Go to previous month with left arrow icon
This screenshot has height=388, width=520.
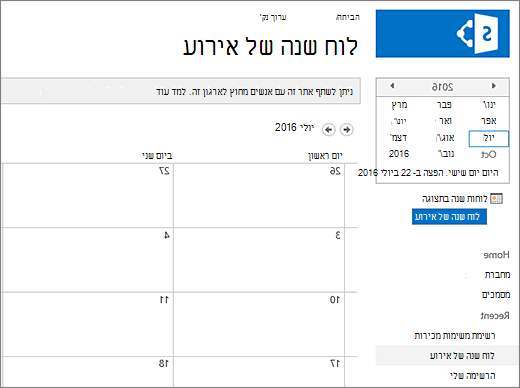[329, 129]
